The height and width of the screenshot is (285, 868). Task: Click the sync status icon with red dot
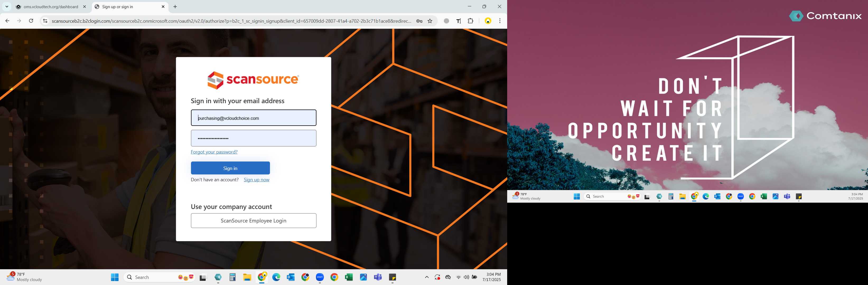[x=437, y=277]
